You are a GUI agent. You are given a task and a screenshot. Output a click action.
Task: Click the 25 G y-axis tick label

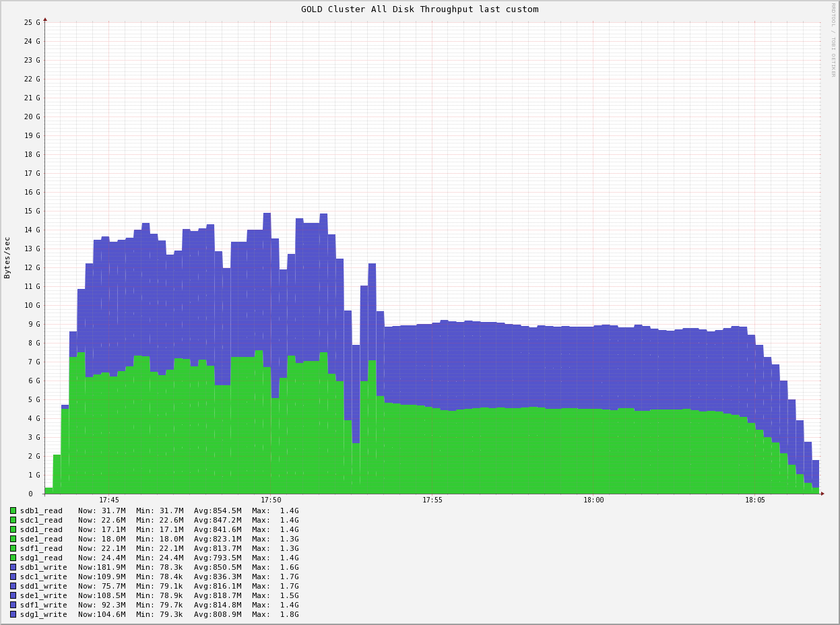click(32, 22)
